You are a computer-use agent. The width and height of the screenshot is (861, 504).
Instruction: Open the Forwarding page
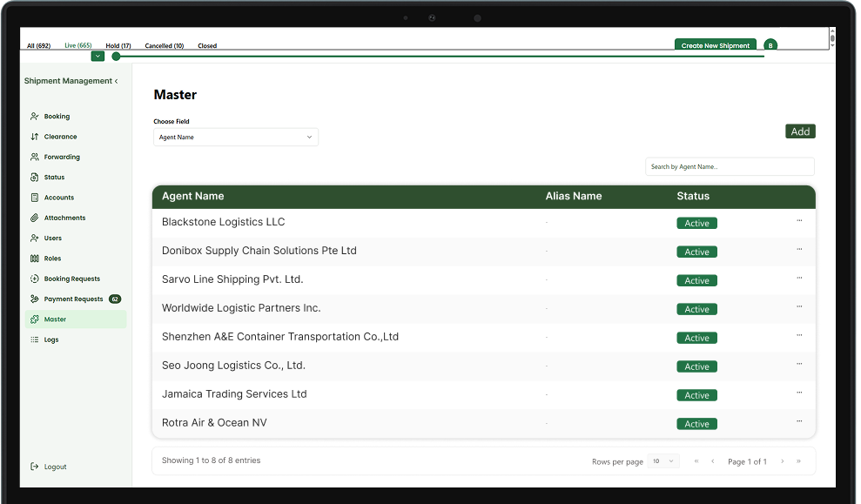click(35, 157)
